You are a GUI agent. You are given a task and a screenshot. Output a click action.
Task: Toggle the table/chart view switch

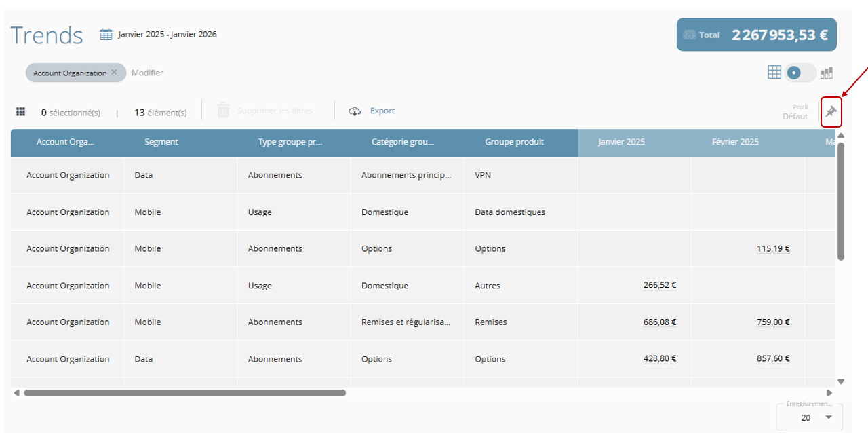(x=800, y=72)
